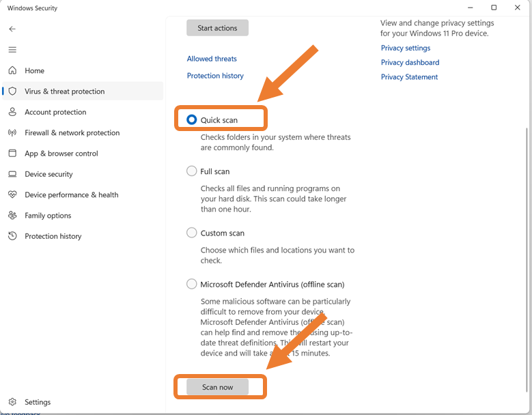This screenshot has height=415, width=532.
Task: Select the Quick scan radio button
Action: [x=192, y=119]
